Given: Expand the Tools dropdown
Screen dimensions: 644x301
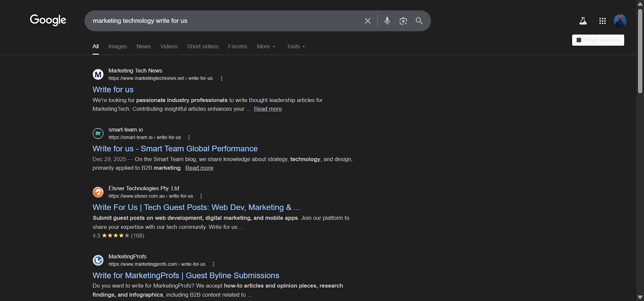Looking at the screenshot, I should (296, 46).
